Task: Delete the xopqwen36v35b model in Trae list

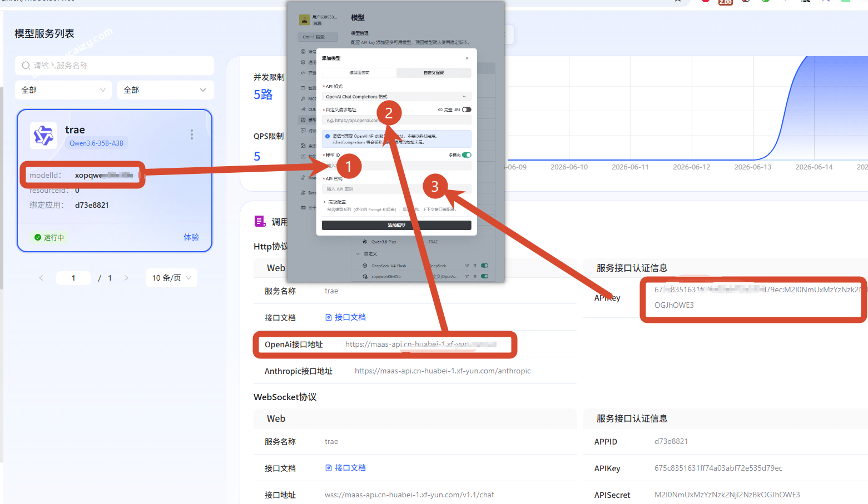Action: point(475,276)
